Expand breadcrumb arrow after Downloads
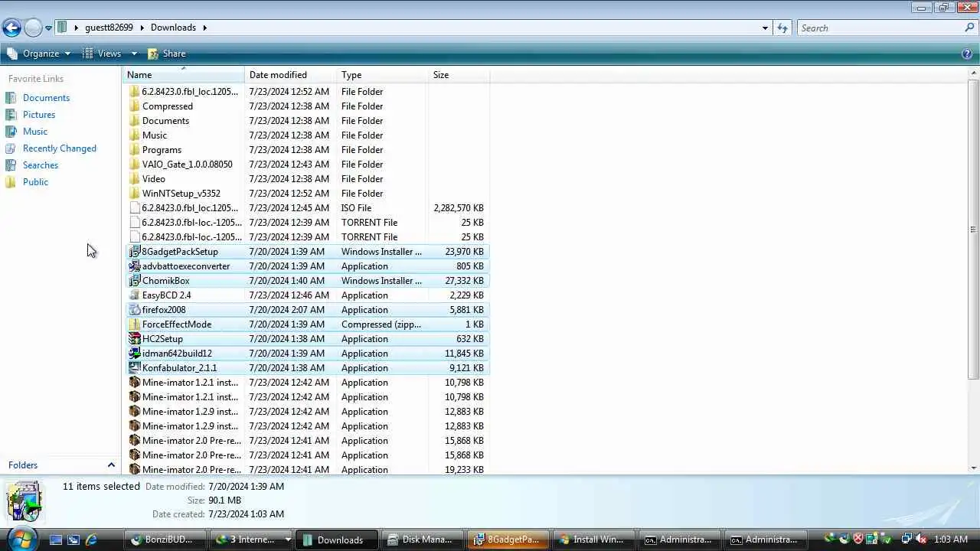Viewport: 980px width, 551px height. 205,28
